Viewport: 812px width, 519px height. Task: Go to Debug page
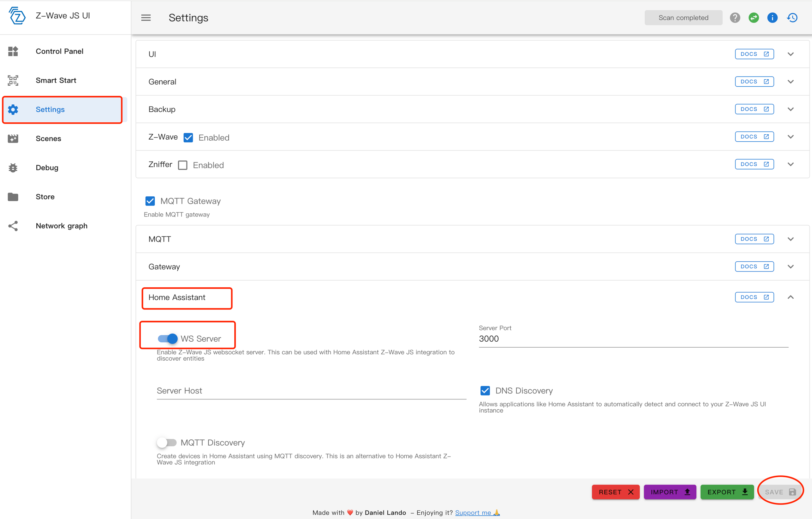pos(47,167)
